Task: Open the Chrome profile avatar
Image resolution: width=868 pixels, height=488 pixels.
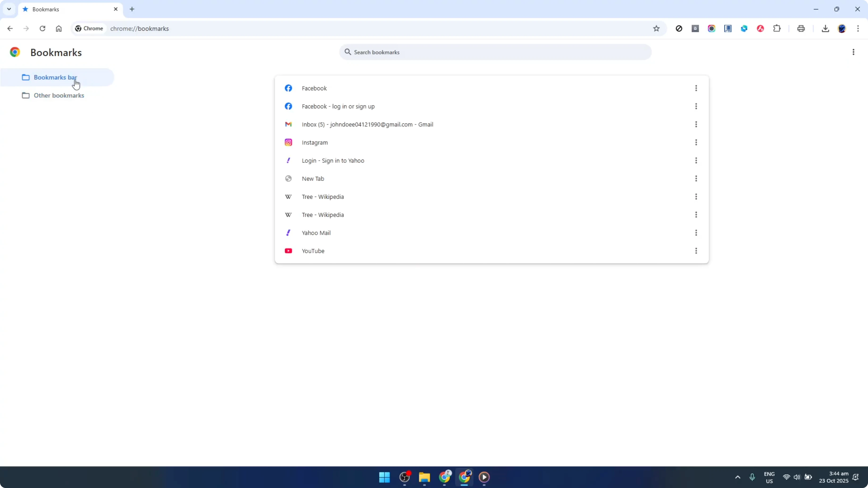Action: (x=842, y=29)
